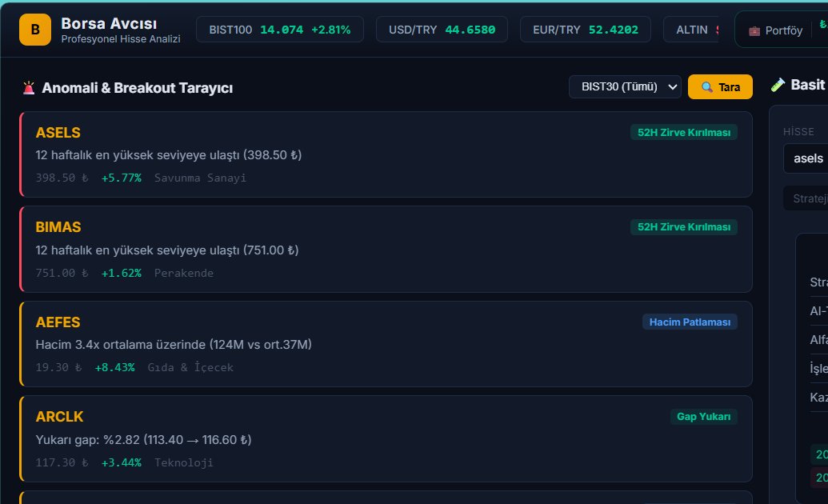Click the BIMAS ticker name

tap(58, 227)
